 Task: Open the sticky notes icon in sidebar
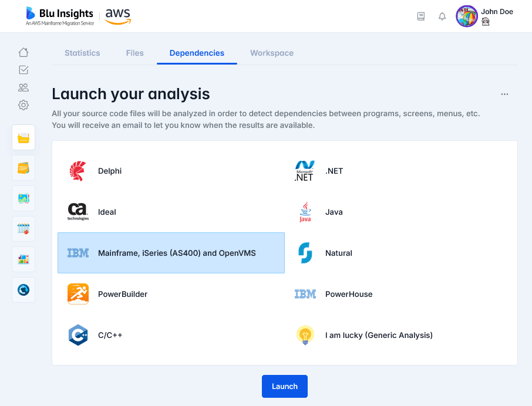pos(23,168)
